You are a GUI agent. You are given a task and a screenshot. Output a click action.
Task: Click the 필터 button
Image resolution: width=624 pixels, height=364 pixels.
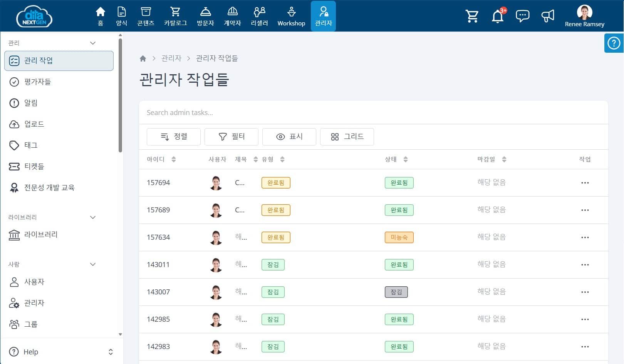(231, 137)
